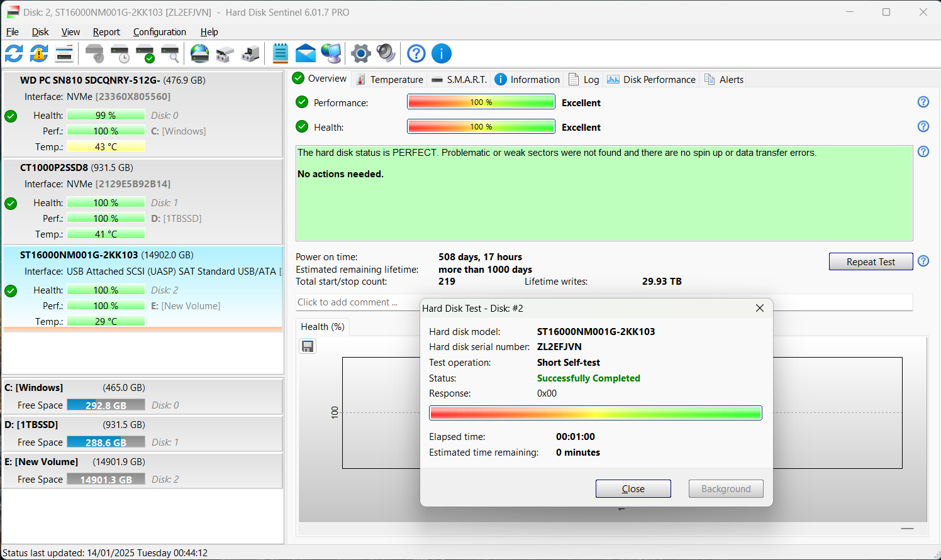Screen dimensions: 941x560
Task: Click the help icon beside status message box
Action: (x=923, y=151)
